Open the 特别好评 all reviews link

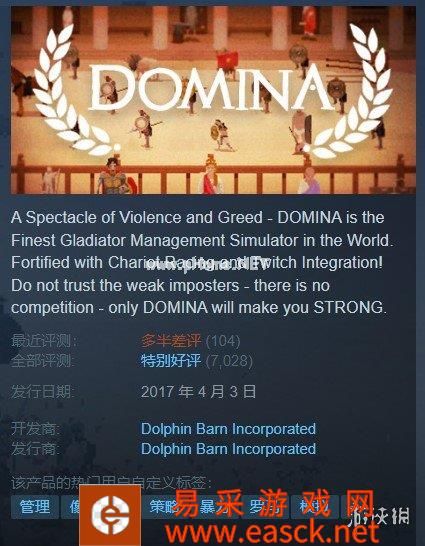tap(171, 361)
